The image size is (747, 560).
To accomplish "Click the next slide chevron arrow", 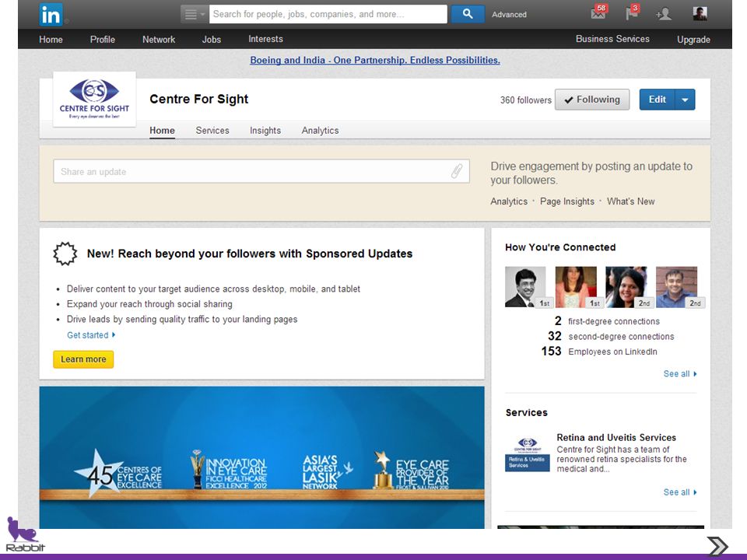I will click(x=717, y=546).
